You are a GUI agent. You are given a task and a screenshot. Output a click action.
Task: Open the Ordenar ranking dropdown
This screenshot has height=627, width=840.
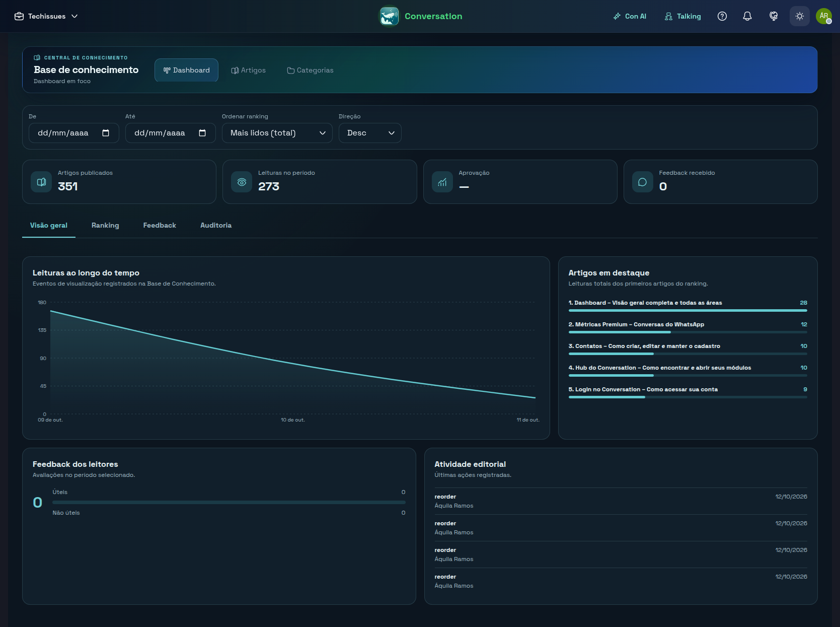click(277, 133)
